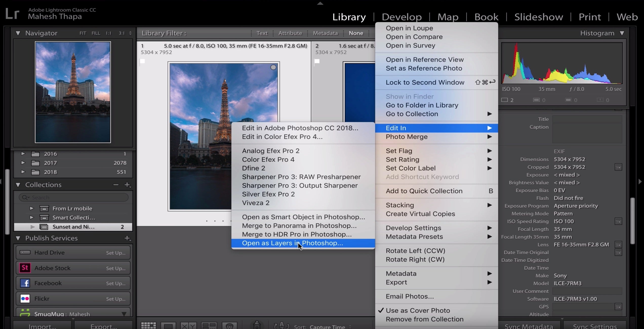Click Set Up for Flickr
This screenshot has height=329, width=644.
116,299
